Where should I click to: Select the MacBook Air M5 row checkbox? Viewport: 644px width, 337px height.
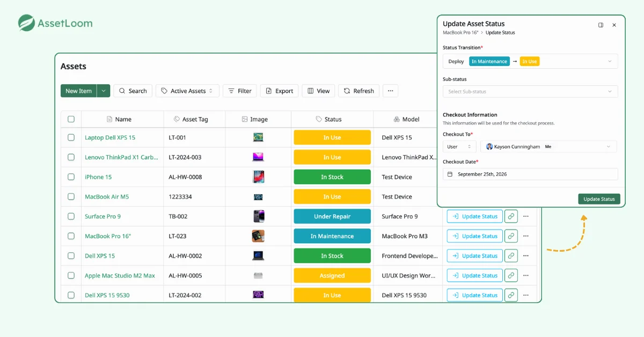click(71, 197)
